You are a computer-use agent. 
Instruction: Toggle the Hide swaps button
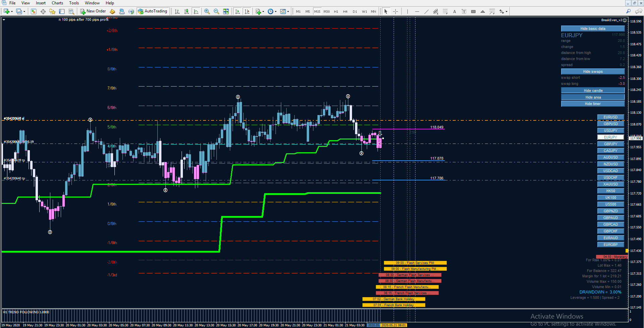[593, 71]
